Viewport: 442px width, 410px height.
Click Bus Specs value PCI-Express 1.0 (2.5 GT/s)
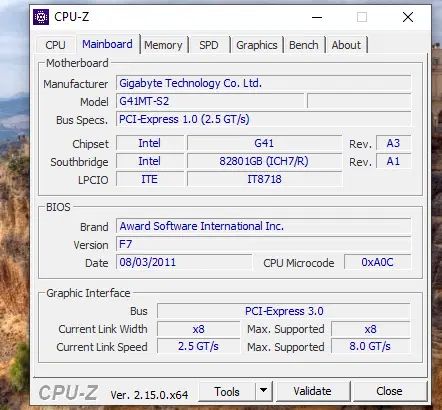pos(263,119)
